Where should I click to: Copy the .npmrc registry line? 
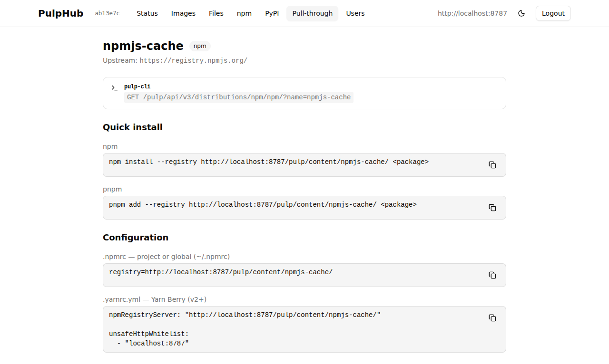pyautogui.click(x=492, y=275)
